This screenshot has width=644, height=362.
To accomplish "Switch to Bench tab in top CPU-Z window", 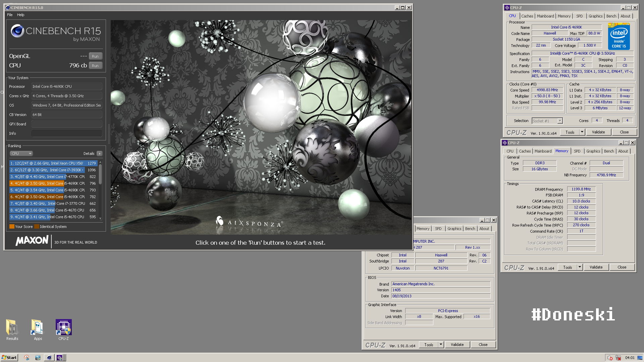I will click(x=611, y=16).
